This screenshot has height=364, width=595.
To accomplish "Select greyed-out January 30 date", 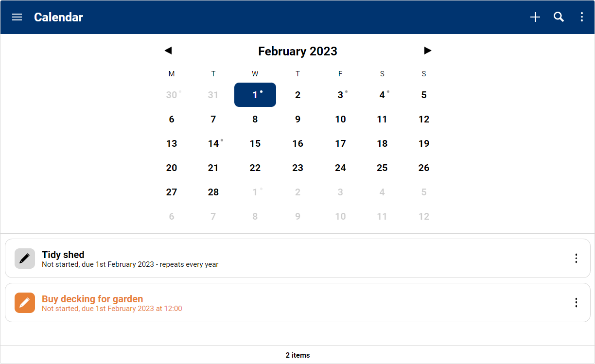I will 172,95.
